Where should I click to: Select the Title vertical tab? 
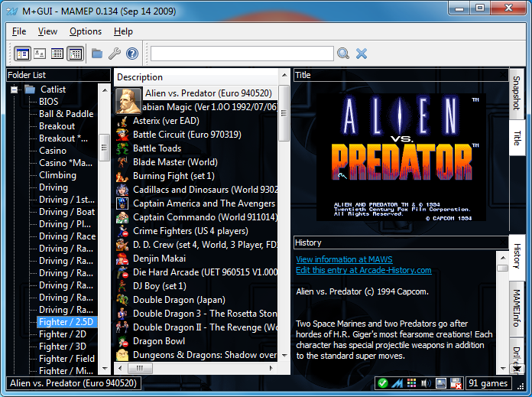point(517,138)
